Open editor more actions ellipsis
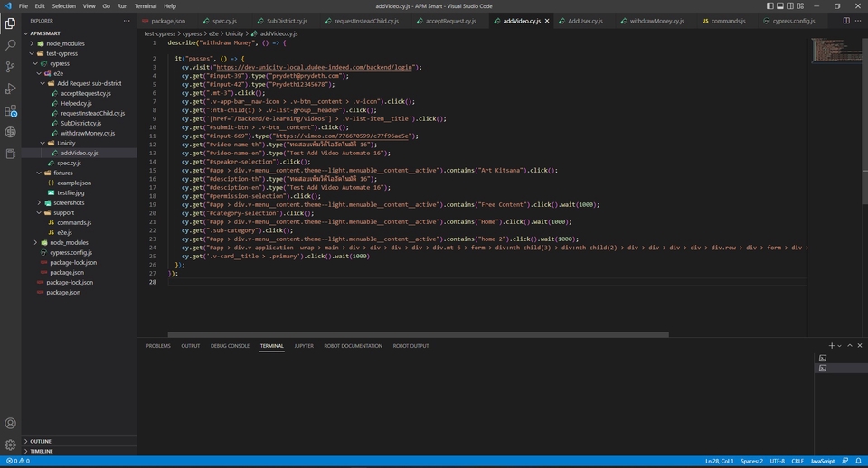868x468 pixels. tap(859, 21)
